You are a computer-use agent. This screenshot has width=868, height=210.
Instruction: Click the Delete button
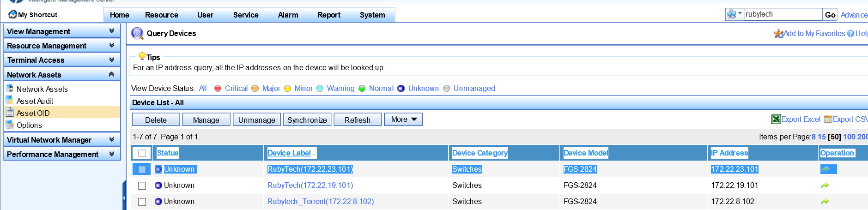156,120
